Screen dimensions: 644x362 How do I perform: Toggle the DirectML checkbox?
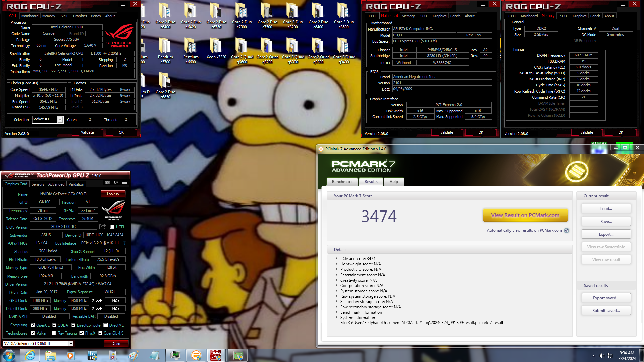click(x=106, y=325)
